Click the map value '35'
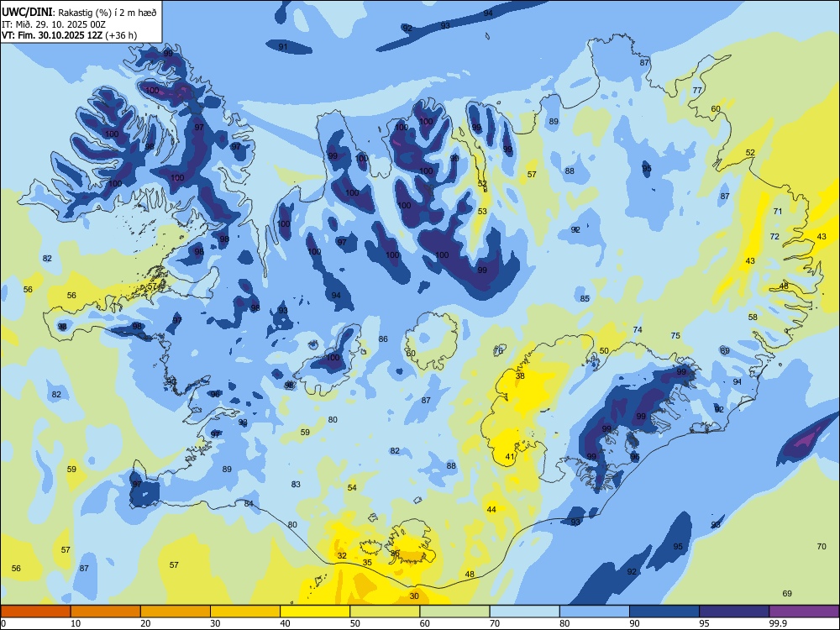 pos(367,563)
